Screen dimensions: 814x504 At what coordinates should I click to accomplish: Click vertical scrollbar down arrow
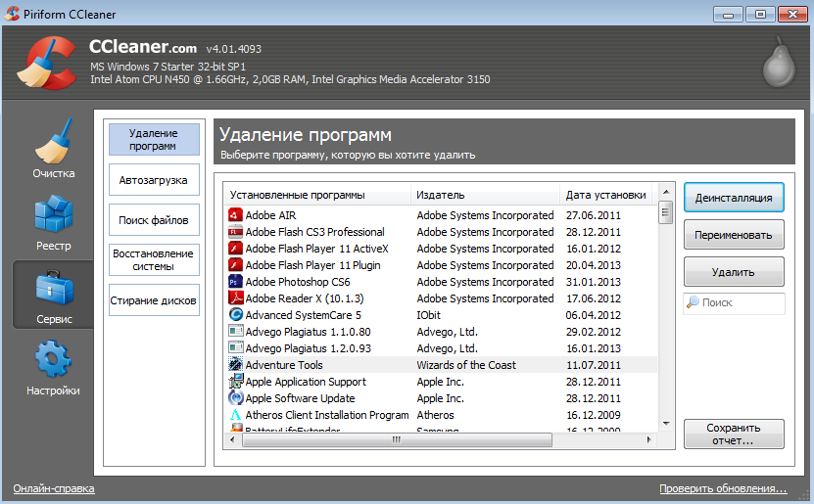tap(666, 424)
